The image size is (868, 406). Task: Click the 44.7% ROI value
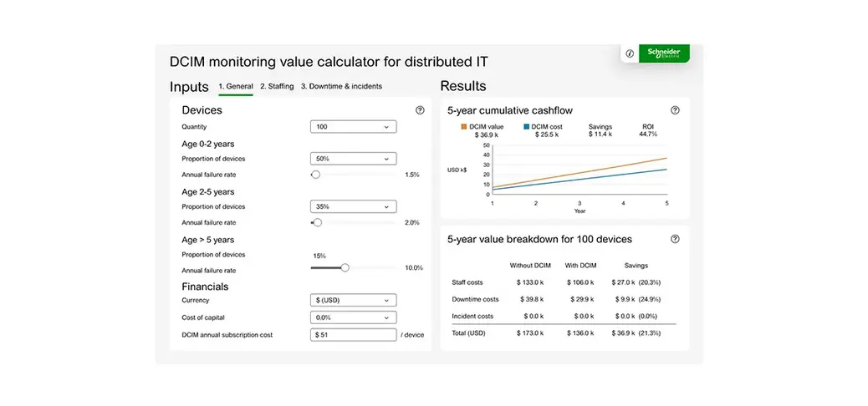648,134
